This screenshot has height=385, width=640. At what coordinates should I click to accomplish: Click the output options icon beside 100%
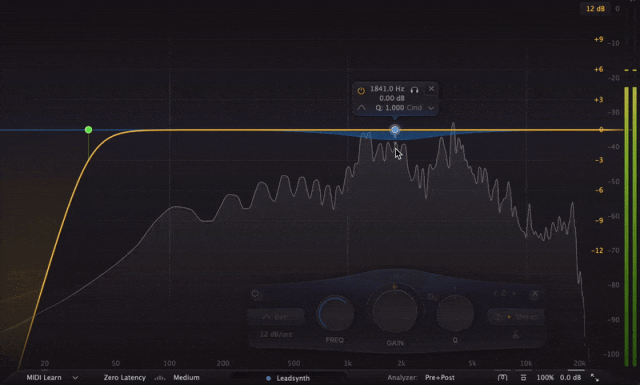(x=523, y=378)
